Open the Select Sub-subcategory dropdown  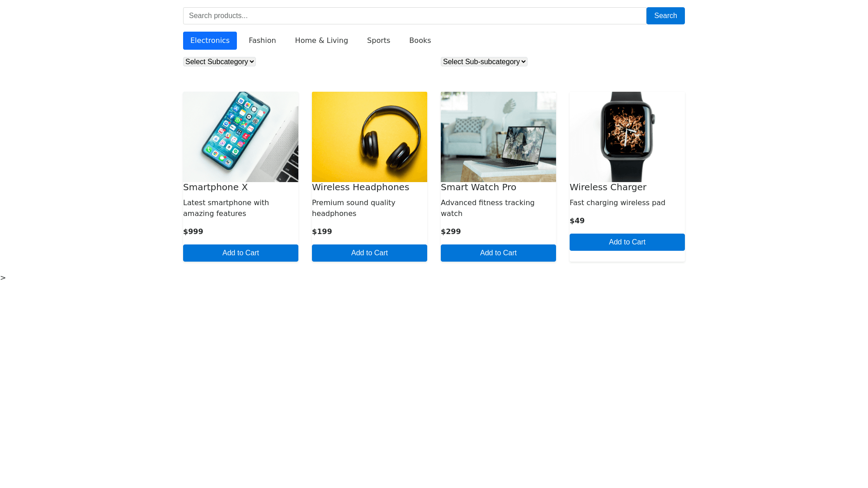click(484, 61)
